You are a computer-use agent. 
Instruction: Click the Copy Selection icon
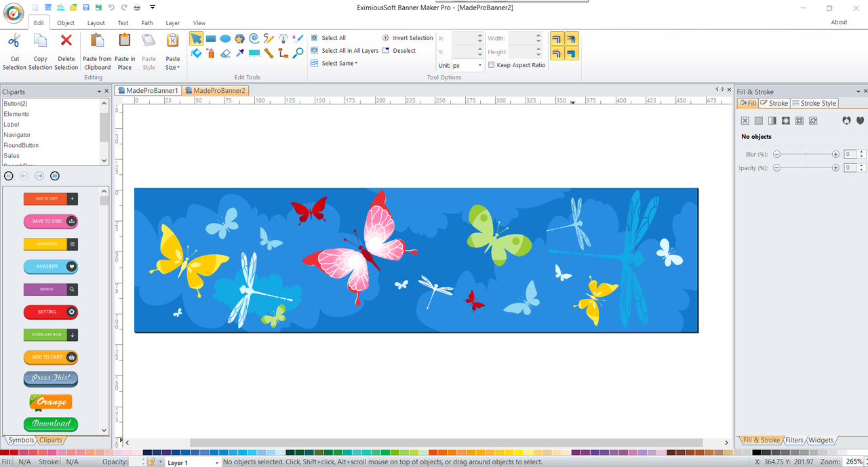point(40,41)
